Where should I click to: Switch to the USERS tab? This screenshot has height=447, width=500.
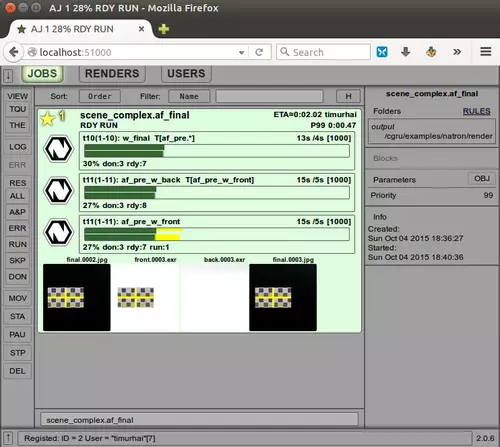tap(186, 74)
